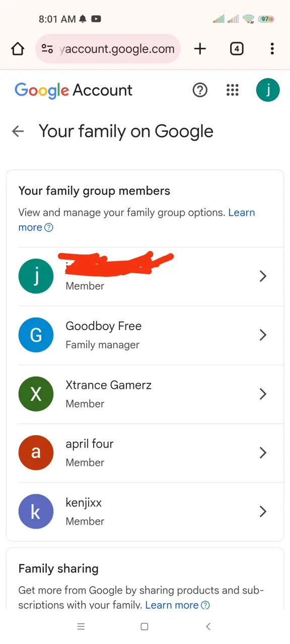This screenshot has height=644, width=290.
Task: Follow Learn more link under Family sharing
Action: coord(177,605)
